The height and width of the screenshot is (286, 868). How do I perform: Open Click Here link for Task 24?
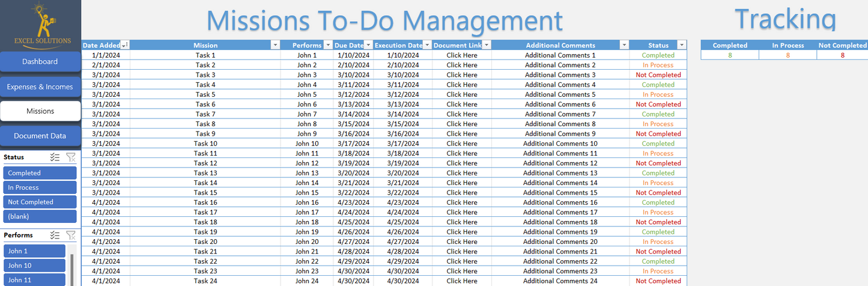point(462,281)
